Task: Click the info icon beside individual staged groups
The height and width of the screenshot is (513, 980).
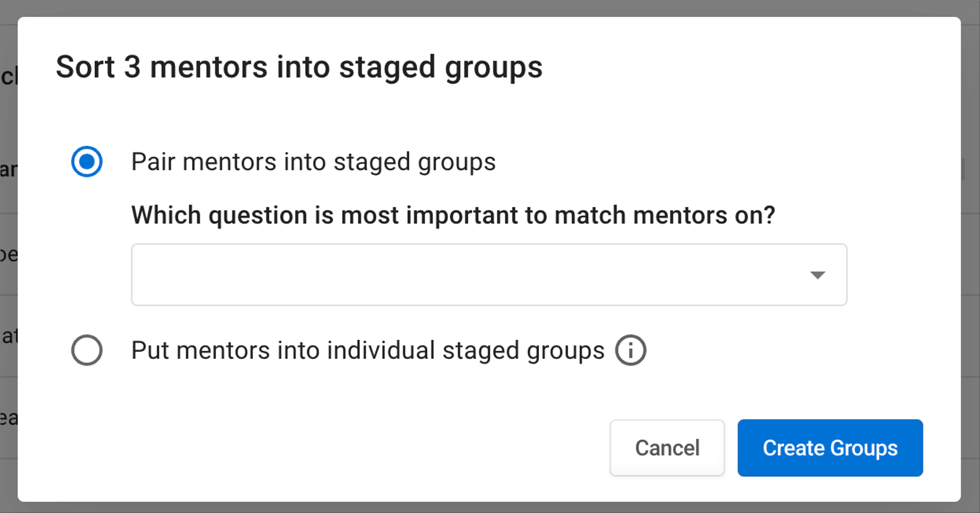Action: click(x=630, y=350)
